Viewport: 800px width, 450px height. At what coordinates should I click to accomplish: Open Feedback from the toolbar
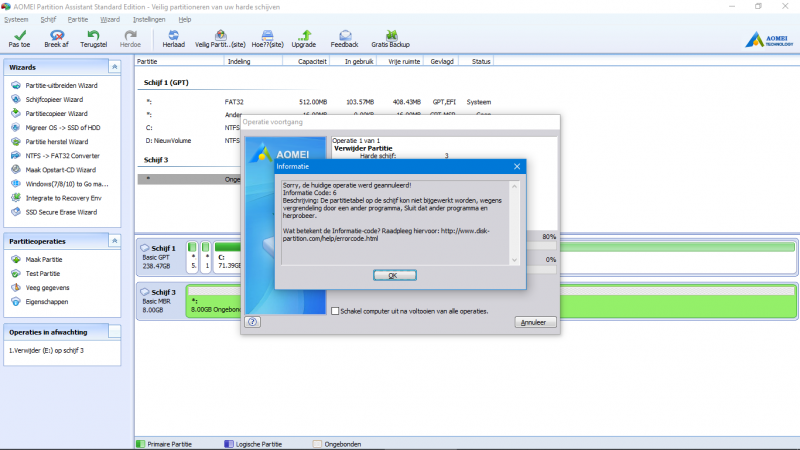coord(344,35)
